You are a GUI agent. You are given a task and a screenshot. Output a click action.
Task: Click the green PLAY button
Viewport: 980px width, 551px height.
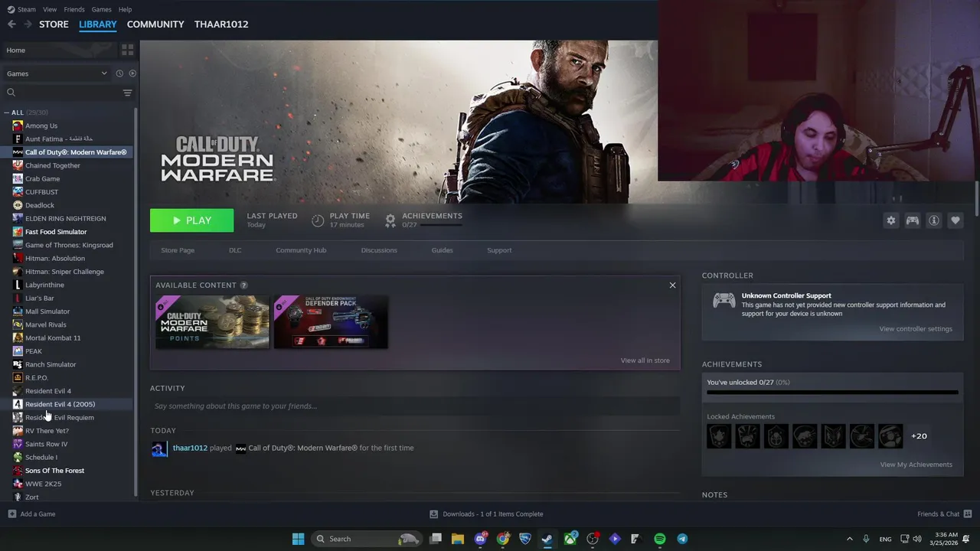[x=191, y=220]
